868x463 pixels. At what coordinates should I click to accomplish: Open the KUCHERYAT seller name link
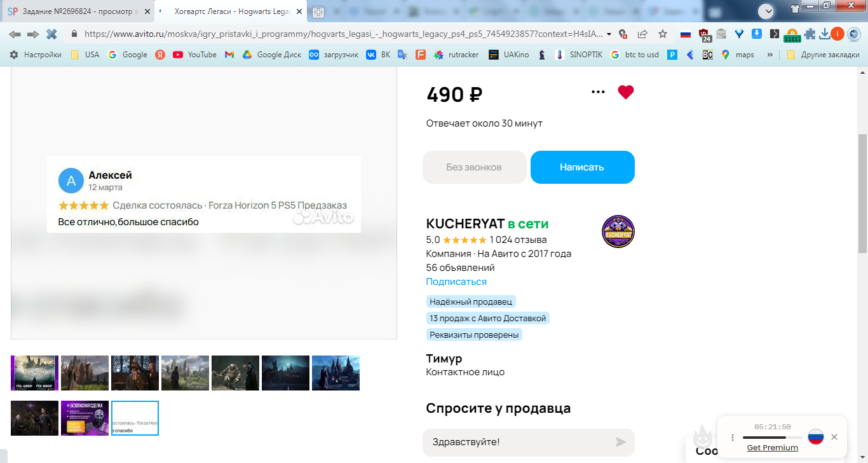coord(465,224)
